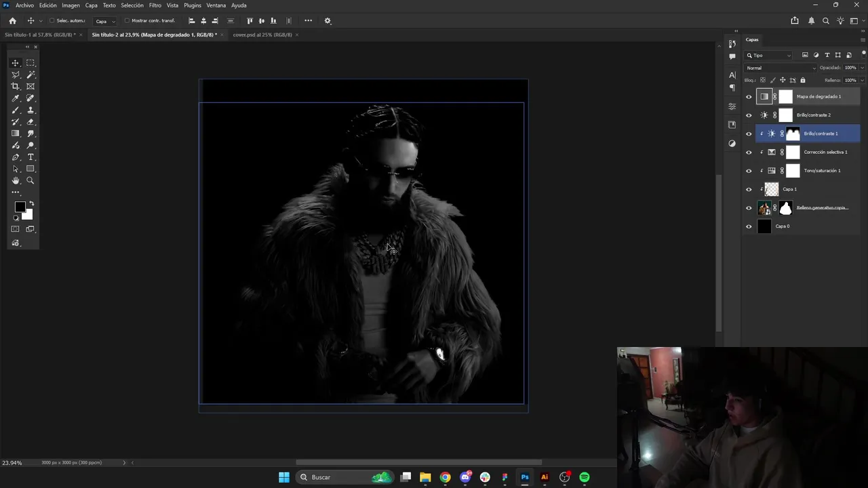
Task: Expand the Relleno slider arrow
Action: pyautogui.click(x=862, y=80)
